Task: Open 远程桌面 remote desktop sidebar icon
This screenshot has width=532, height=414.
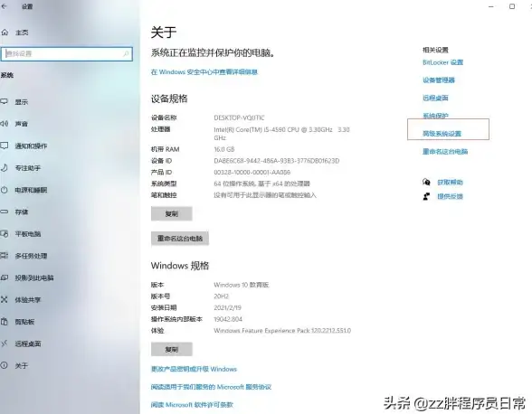Action: pos(4,343)
